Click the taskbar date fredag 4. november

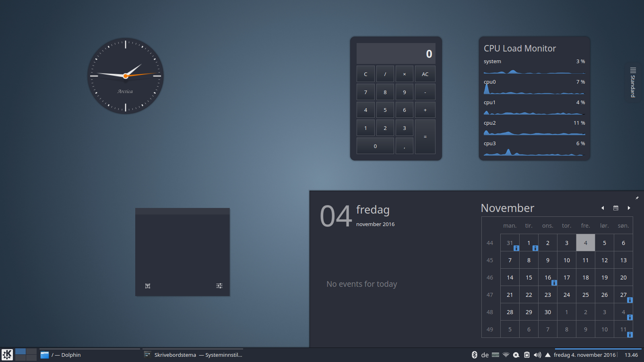pos(584,355)
